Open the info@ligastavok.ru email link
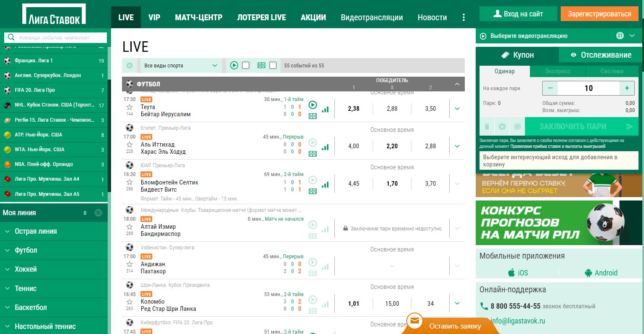This screenshot has width=644, height=334. 518,321
